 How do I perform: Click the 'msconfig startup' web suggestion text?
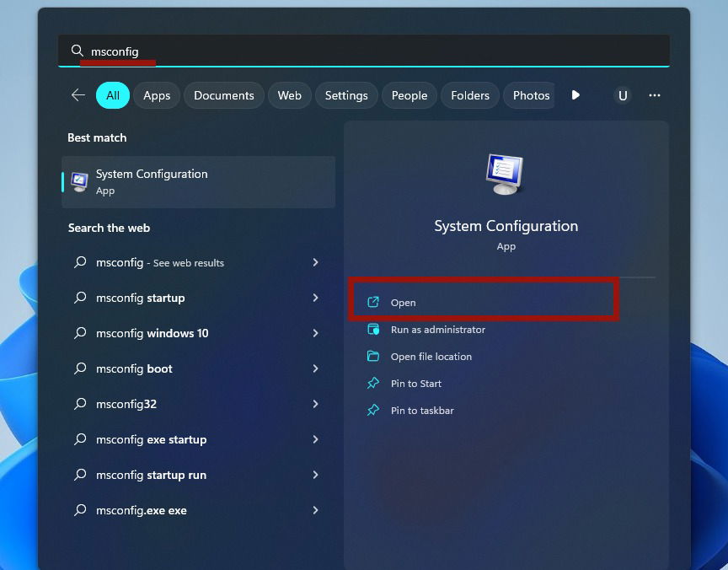(140, 298)
